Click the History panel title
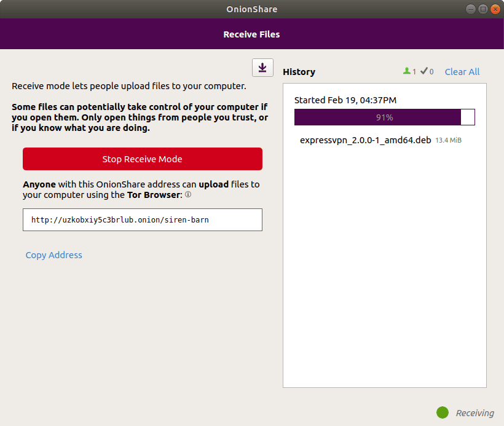 [x=299, y=72]
